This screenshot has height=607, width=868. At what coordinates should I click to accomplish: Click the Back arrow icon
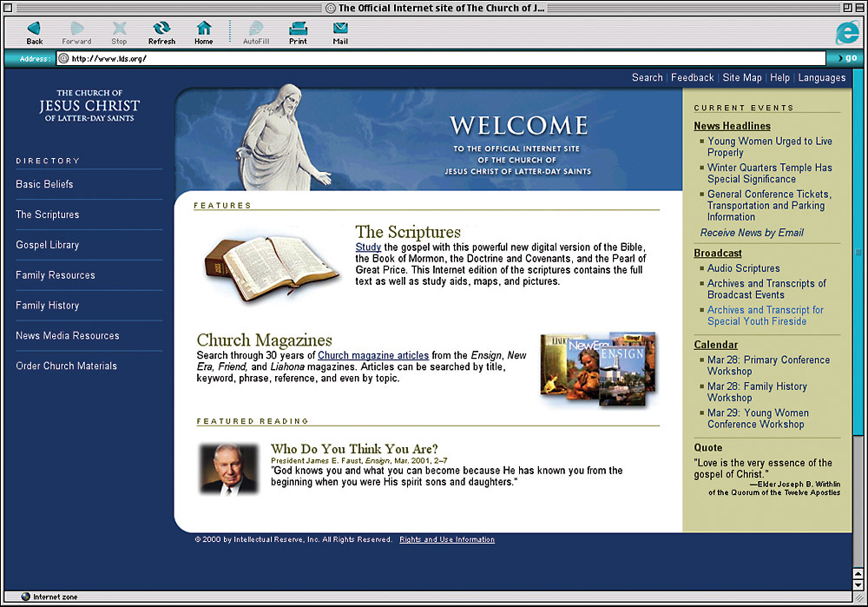[34, 29]
